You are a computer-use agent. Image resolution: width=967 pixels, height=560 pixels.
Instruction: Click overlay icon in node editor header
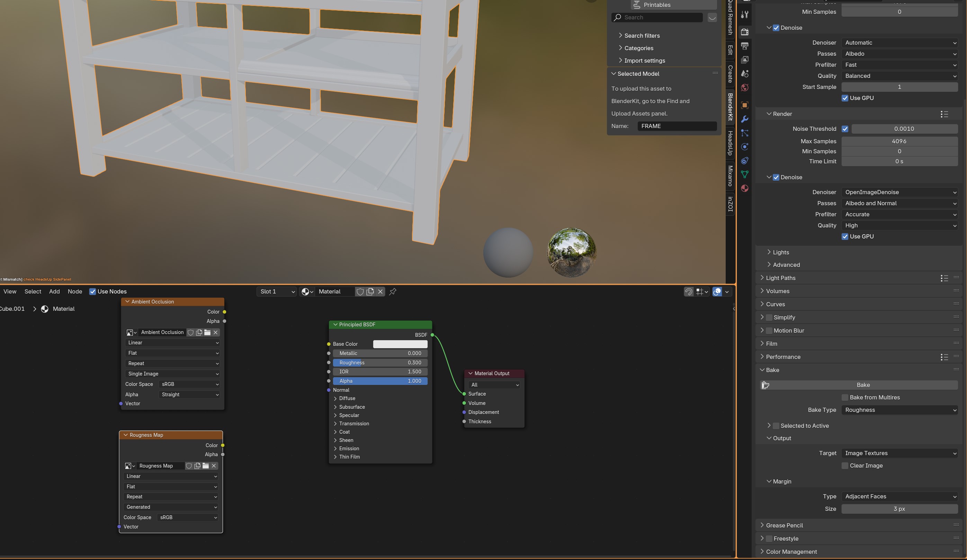[x=717, y=292]
